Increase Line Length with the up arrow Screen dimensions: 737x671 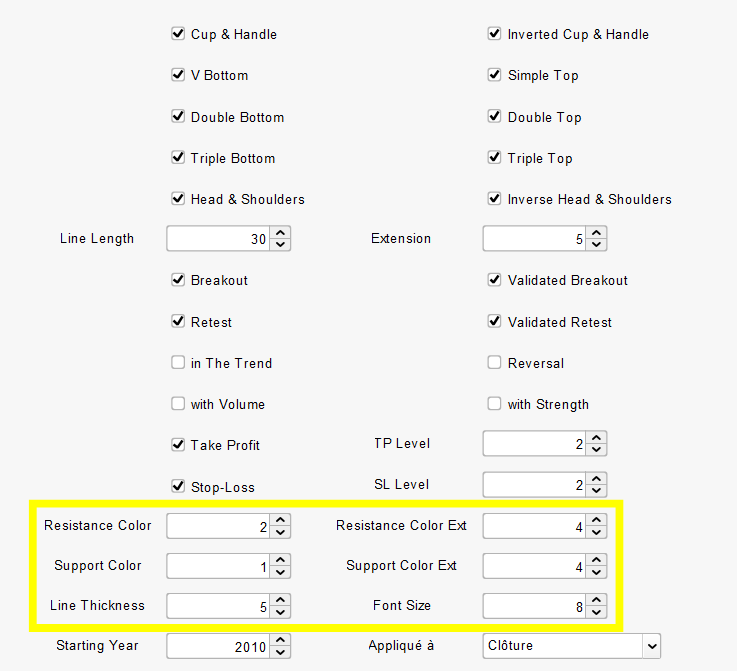click(x=280, y=233)
